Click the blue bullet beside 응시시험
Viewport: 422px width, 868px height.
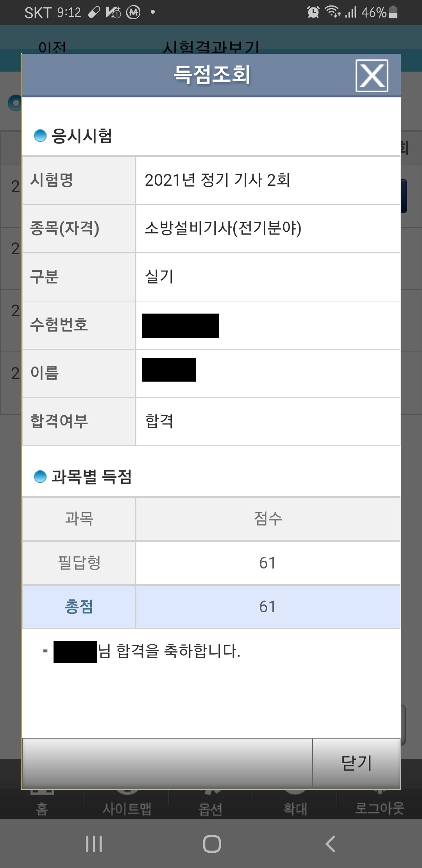40,136
